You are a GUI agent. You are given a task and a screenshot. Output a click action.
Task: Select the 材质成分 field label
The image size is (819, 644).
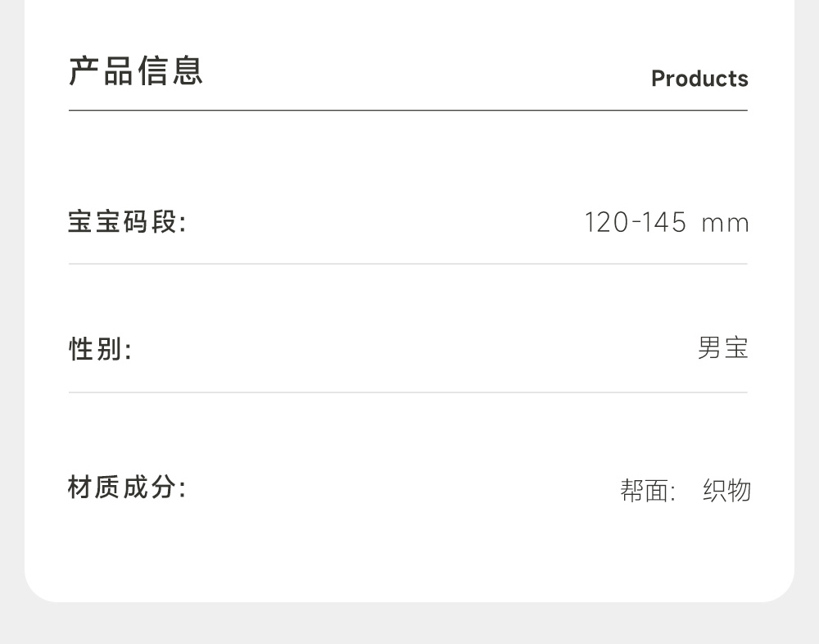click(127, 488)
